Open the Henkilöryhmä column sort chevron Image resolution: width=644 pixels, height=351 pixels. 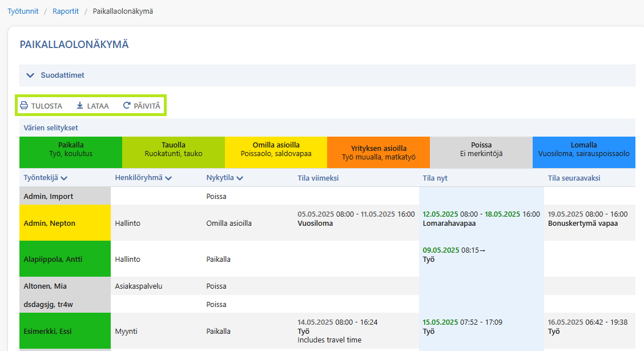pos(168,178)
